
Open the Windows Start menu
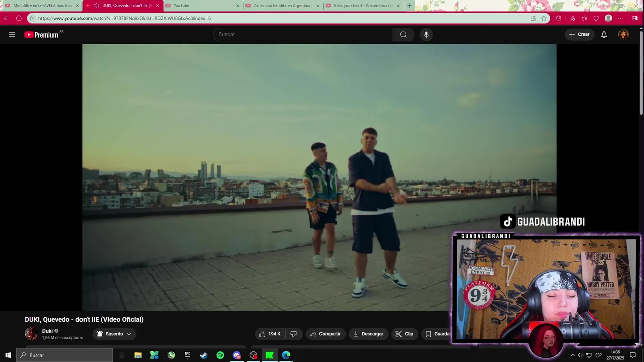(8, 355)
